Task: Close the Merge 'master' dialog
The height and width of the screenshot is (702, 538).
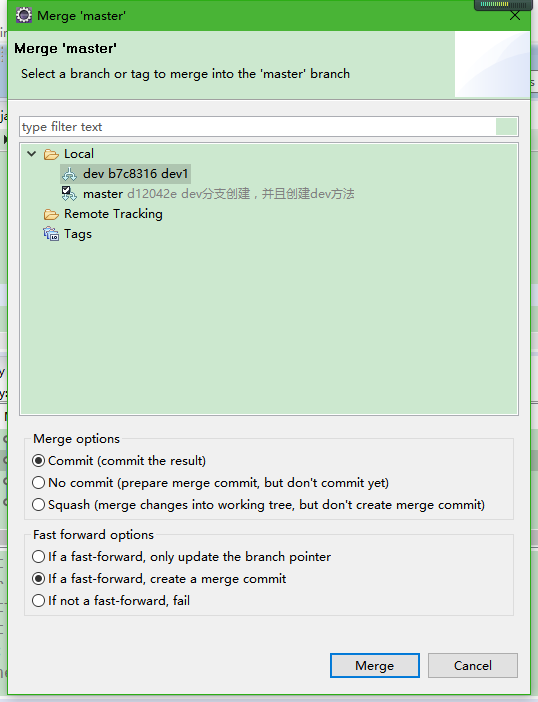Action: click(x=515, y=16)
